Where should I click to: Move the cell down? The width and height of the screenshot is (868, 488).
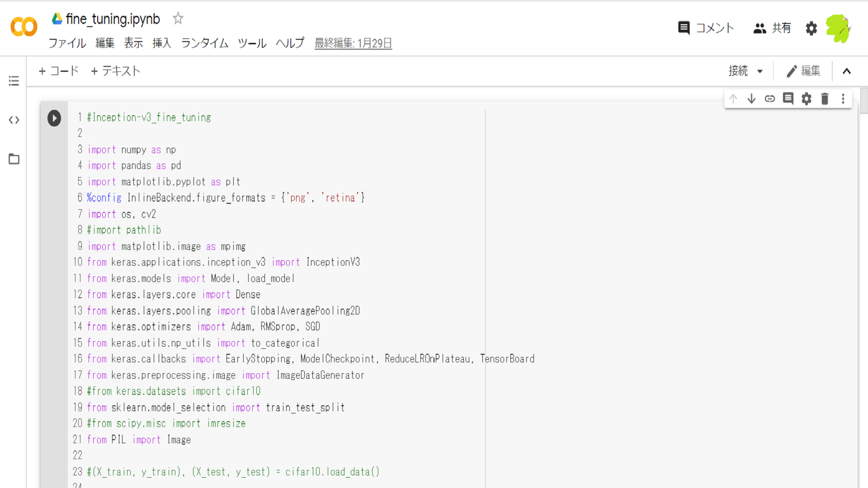pyautogui.click(x=751, y=99)
